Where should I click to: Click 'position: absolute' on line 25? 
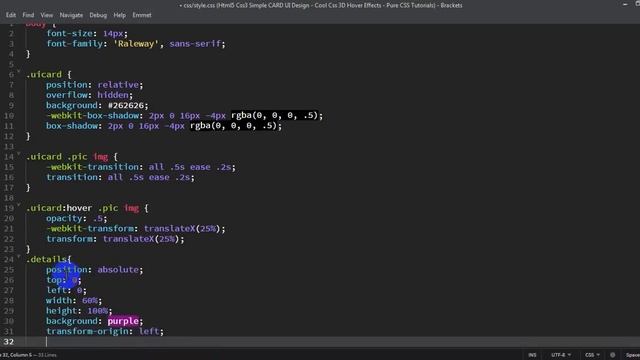point(93,270)
